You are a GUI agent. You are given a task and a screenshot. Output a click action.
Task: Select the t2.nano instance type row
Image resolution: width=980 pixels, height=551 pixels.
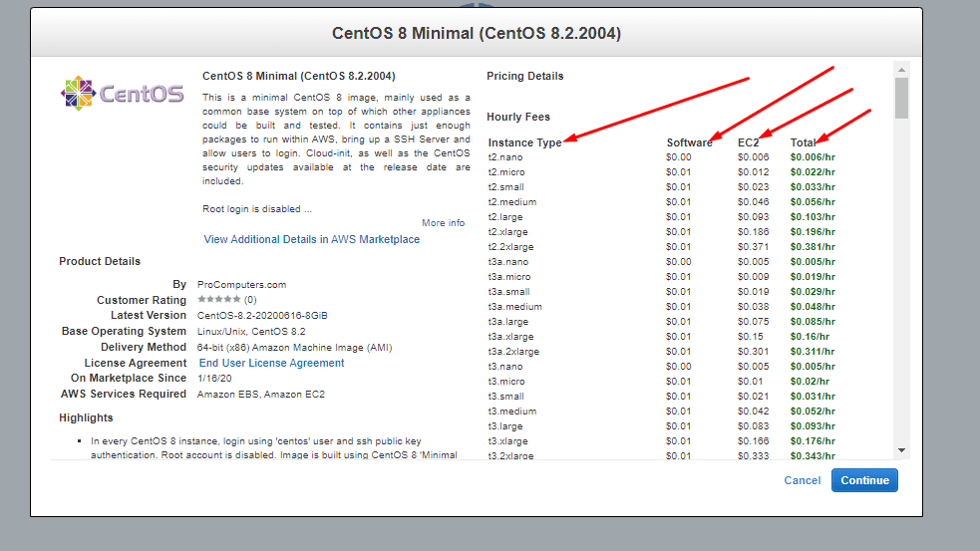click(661, 157)
